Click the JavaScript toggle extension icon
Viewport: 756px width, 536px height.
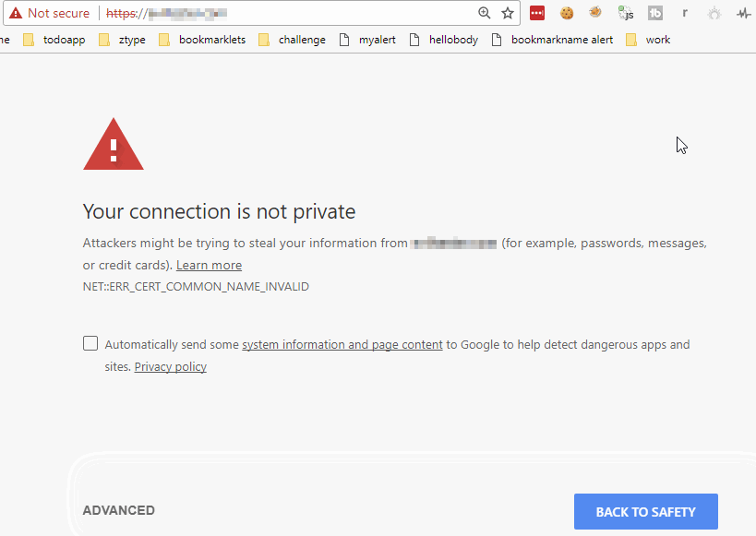point(625,13)
